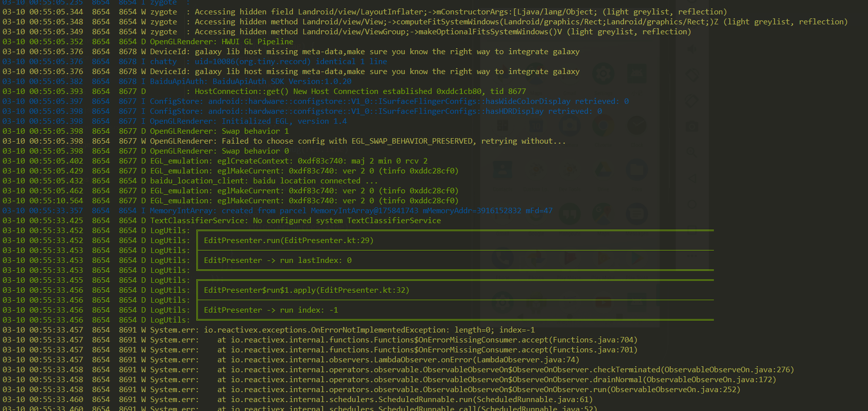Select the 'Failed to choose config with EGL_SWAP_BEHAVIOR_PRESERVED' warning
Image resolution: width=868 pixels, height=411 pixels.
click(x=284, y=141)
